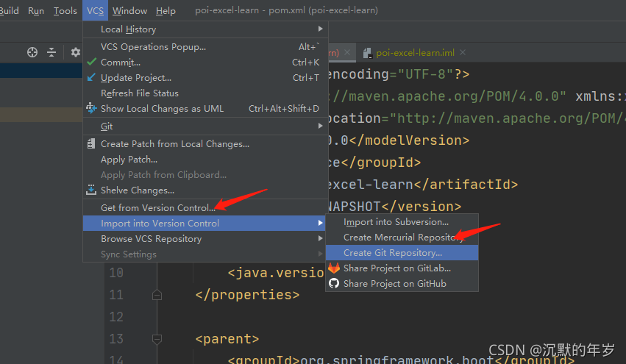Choose Shelve Changes entry
Image resolution: width=626 pixels, height=364 pixels.
(206, 190)
